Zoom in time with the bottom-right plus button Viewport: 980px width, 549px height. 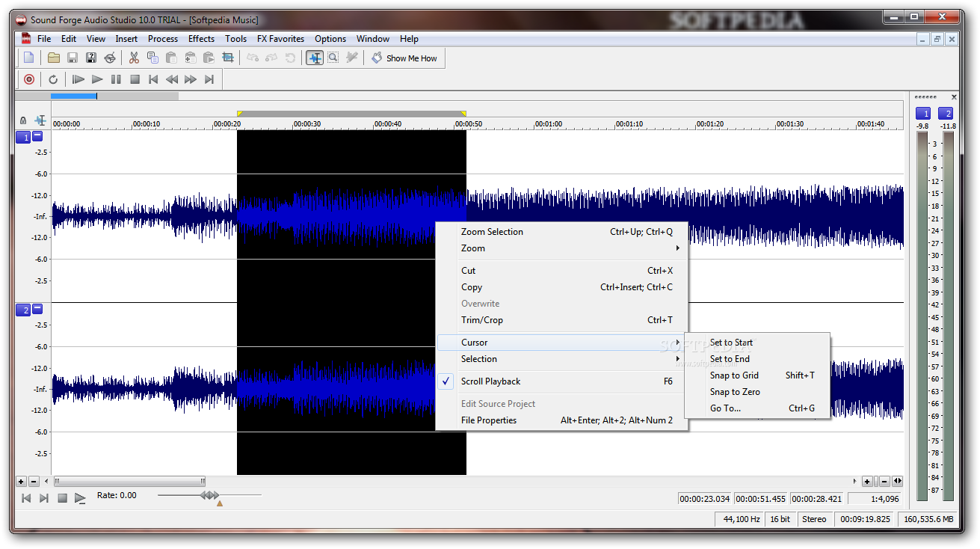click(867, 482)
